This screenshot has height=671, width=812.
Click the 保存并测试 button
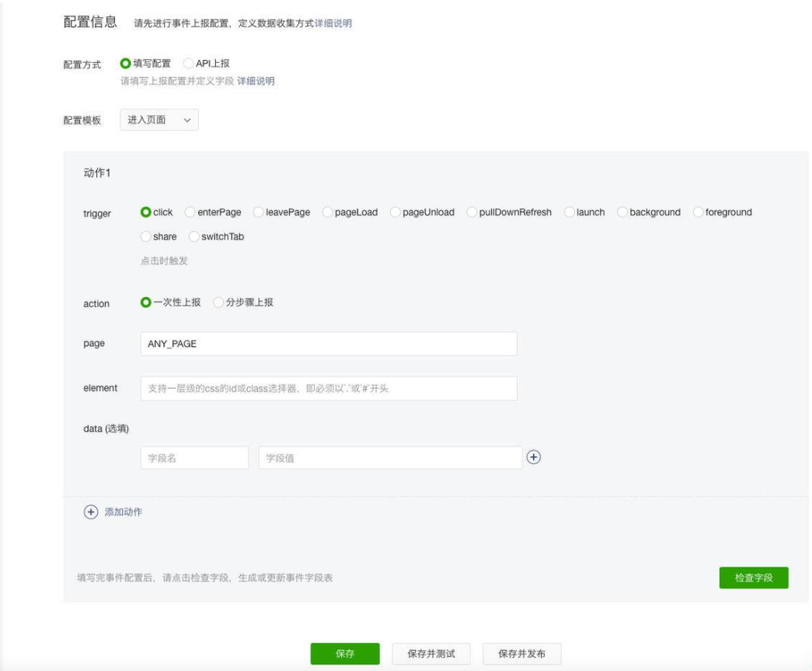[x=431, y=654]
